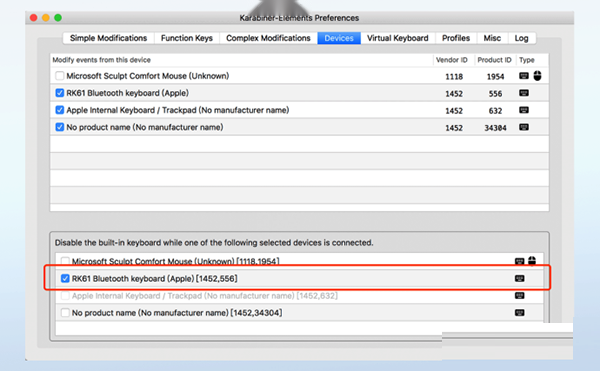The height and width of the screenshot is (371, 600).
Task: Go to the Virtual Keyboard tab
Action: click(x=398, y=38)
